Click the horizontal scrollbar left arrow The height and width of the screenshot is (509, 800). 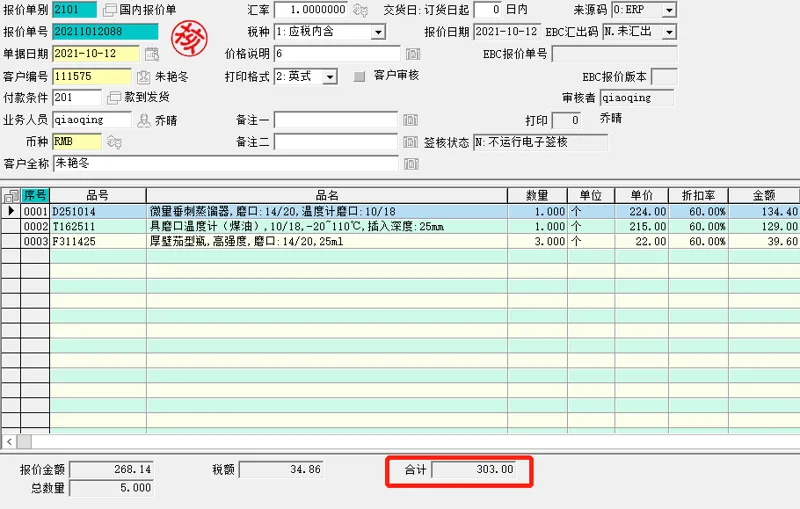(9, 442)
